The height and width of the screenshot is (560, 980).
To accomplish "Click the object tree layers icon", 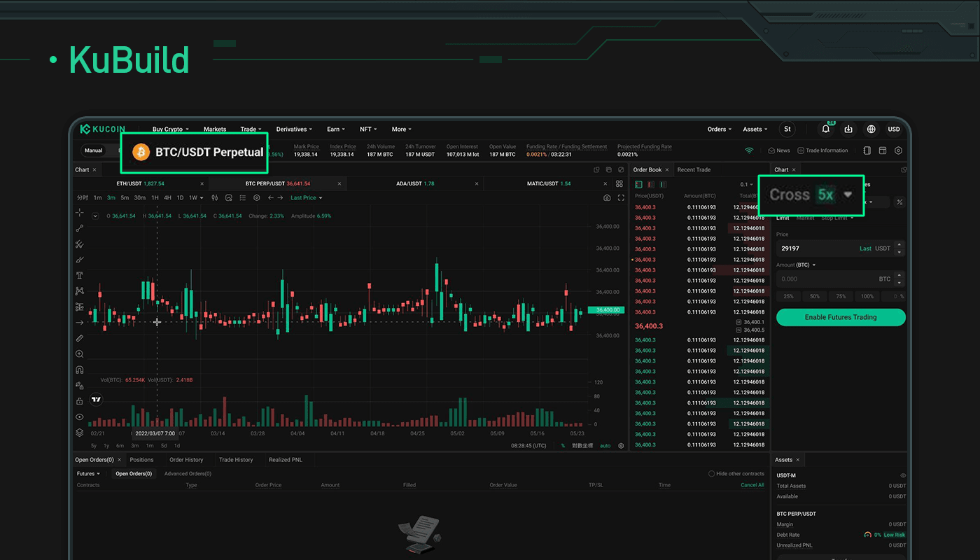I will point(80,433).
